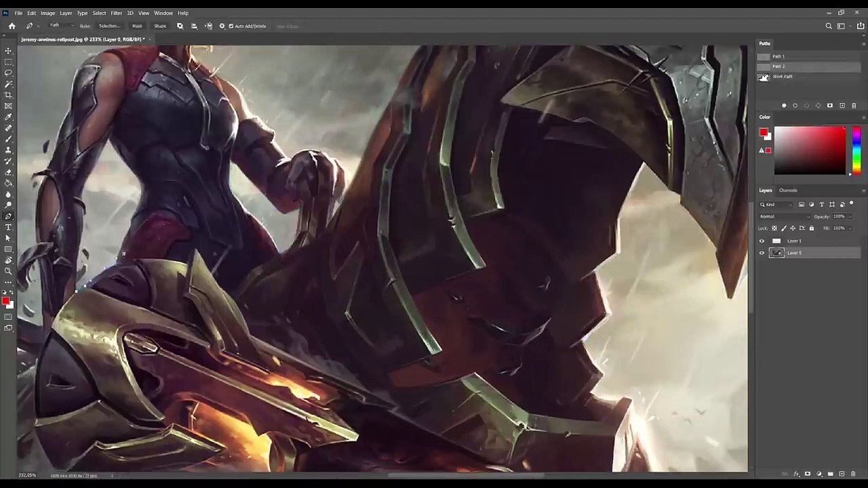Toggle lock all for layer
The width and height of the screenshot is (868, 488).
point(812,228)
